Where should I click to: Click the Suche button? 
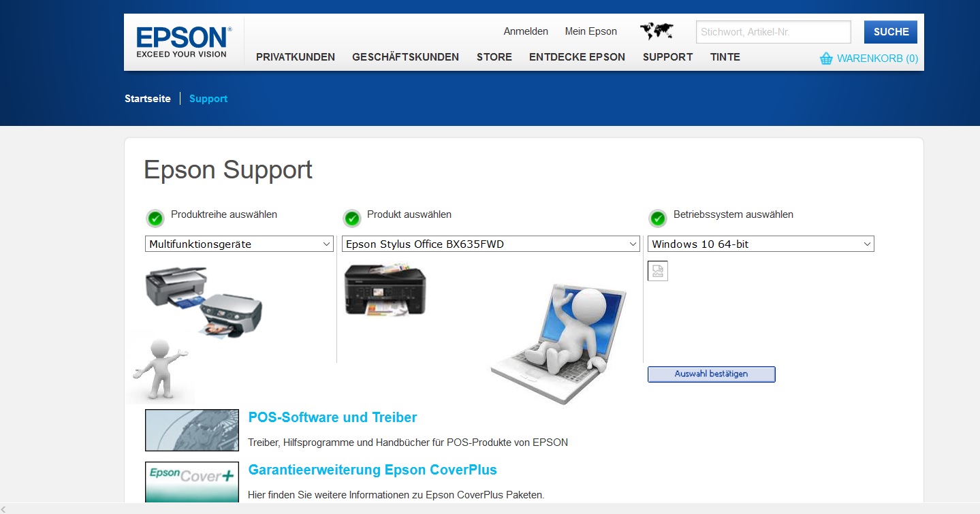(891, 32)
